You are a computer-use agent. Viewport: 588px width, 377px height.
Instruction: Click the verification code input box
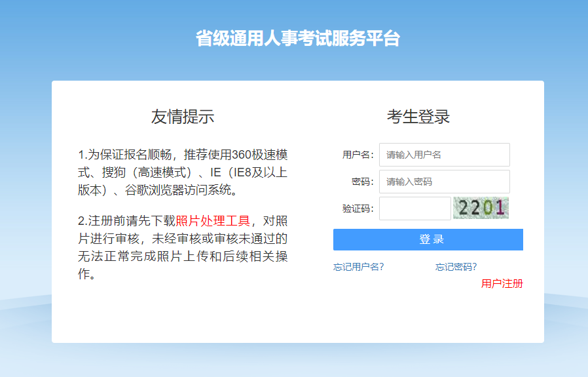(414, 208)
